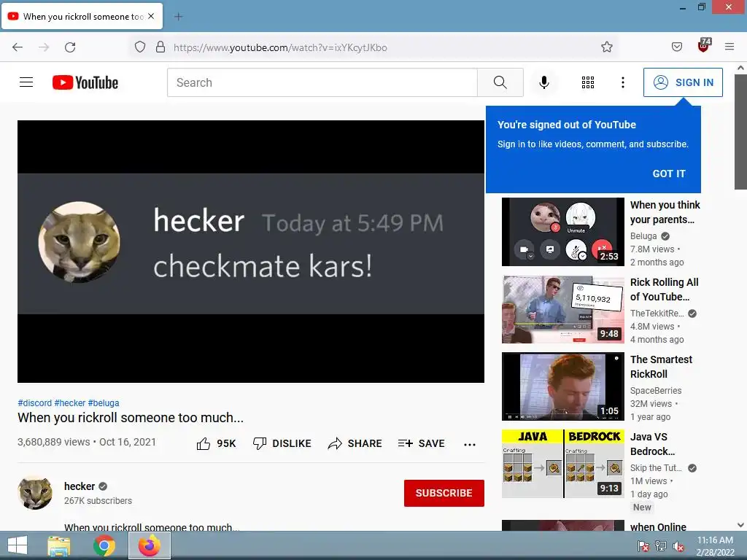Open Firefox application menu
Screen dimensions: 747x560
[x=729, y=47]
